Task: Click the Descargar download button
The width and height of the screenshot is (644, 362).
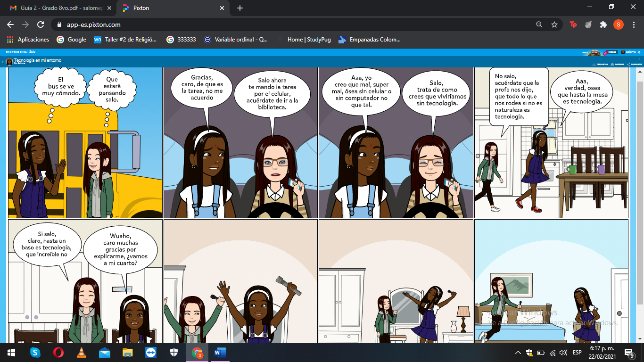Action: pyautogui.click(x=600, y=64)
